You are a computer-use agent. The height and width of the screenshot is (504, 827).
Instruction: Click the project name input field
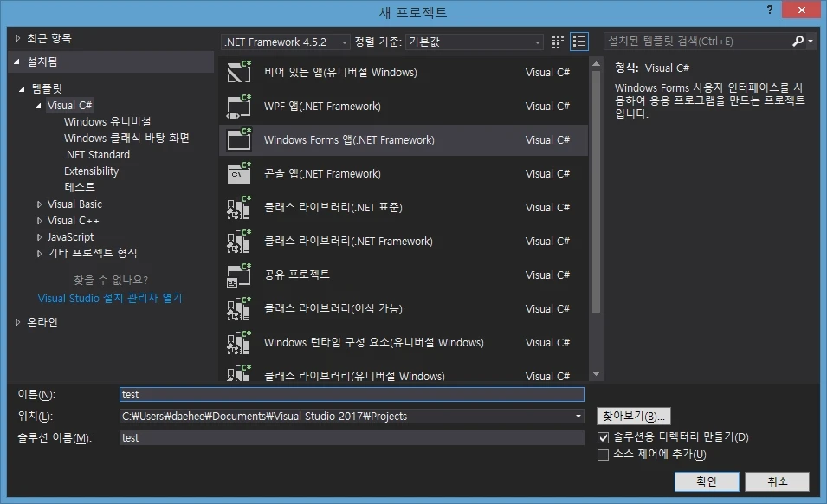pos(352,395)
